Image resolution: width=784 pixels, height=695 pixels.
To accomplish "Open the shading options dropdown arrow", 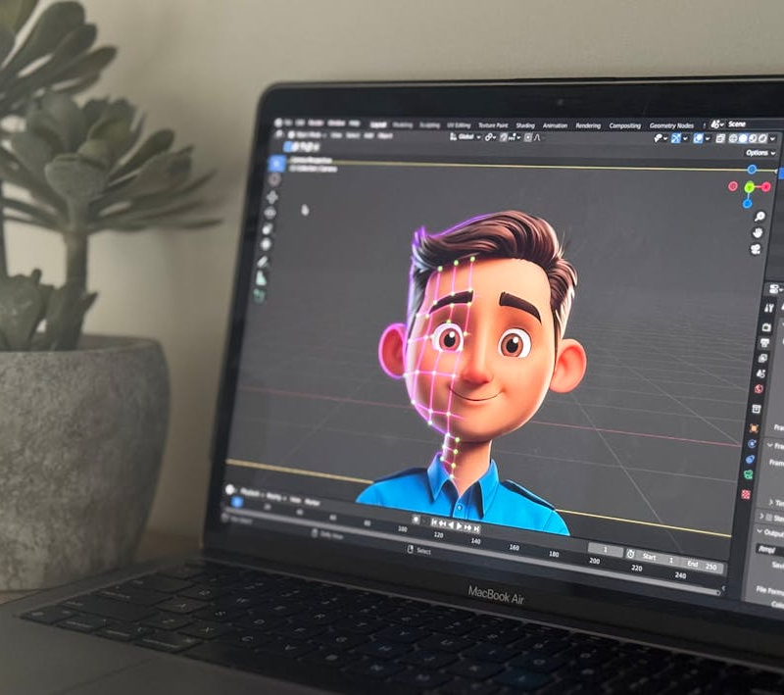I will tap(773, 139).
